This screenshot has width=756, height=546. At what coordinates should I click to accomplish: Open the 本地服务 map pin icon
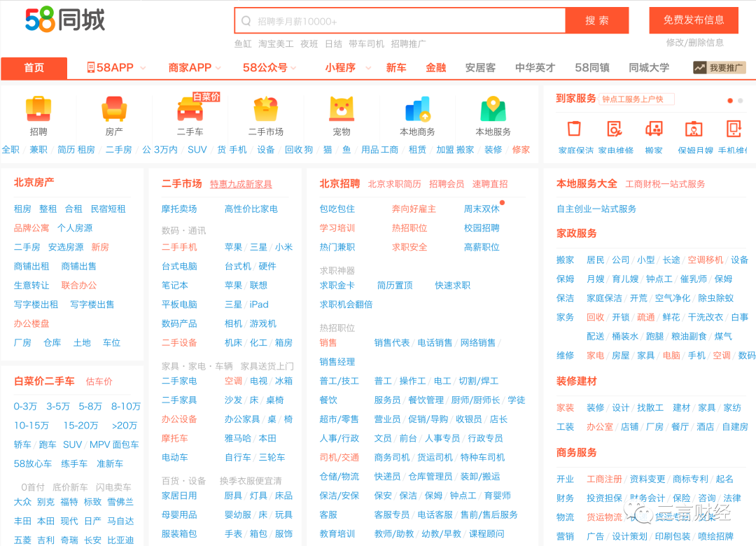click(493, 108)
